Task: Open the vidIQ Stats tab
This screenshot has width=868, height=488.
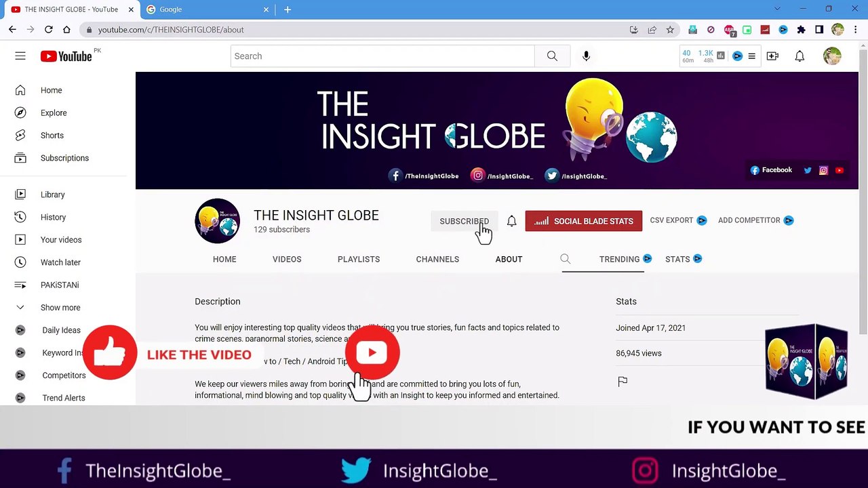Action: click(683, 259)
